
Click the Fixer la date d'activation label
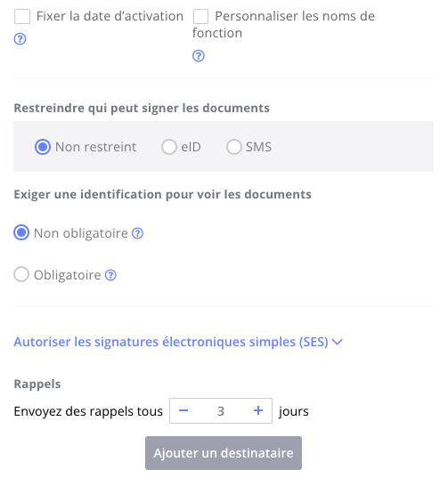[110, 16]
